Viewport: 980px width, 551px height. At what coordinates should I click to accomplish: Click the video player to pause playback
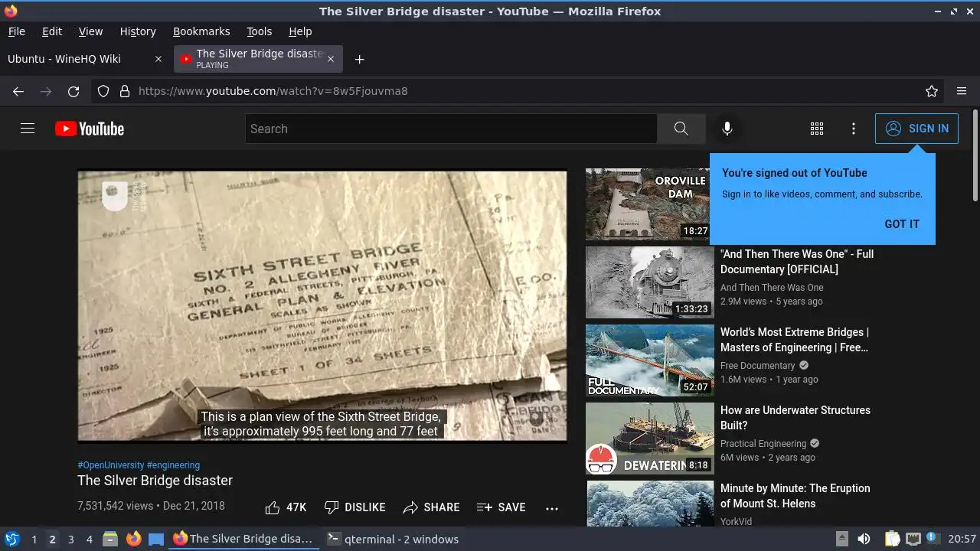coord(322,305)
